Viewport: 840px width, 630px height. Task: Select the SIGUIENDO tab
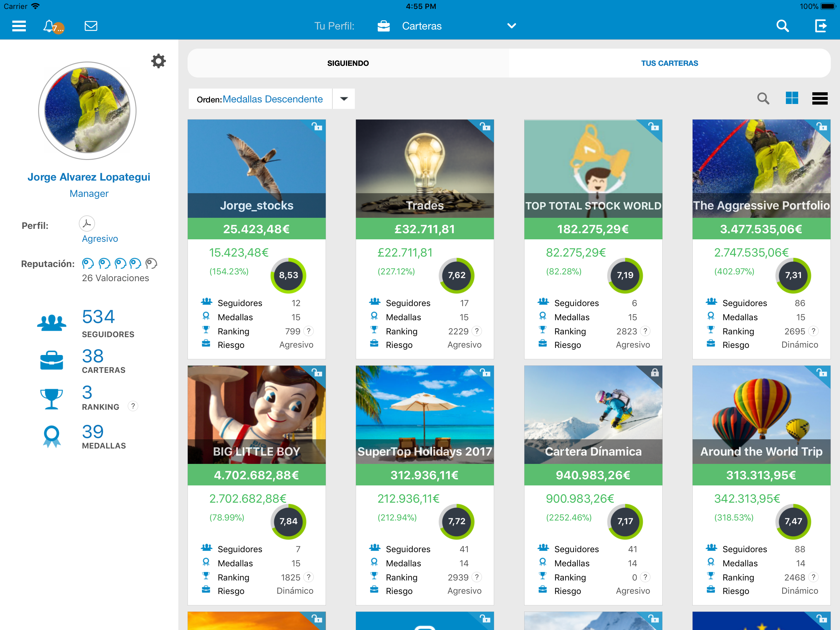pyautogui.click(x=348, y=63)
